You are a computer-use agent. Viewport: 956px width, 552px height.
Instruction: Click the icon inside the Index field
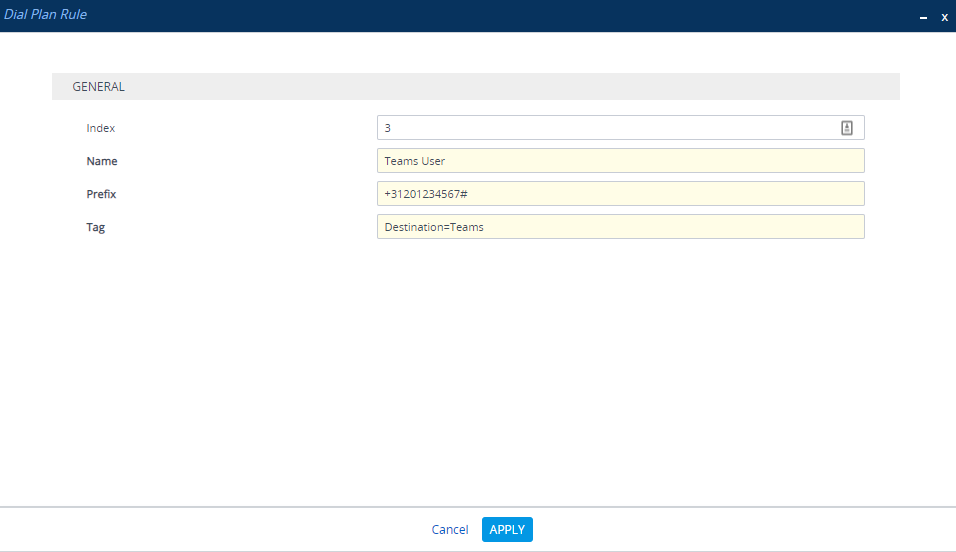(846, 128)
